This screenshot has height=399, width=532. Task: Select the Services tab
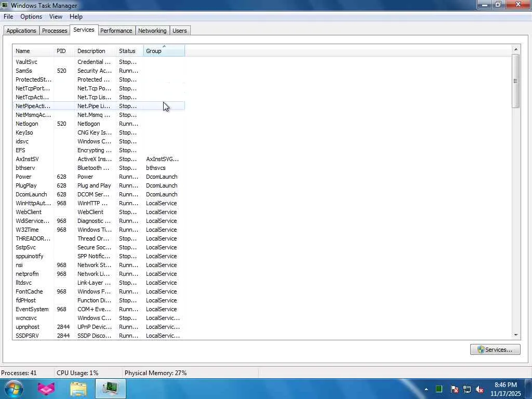(84, 30)
